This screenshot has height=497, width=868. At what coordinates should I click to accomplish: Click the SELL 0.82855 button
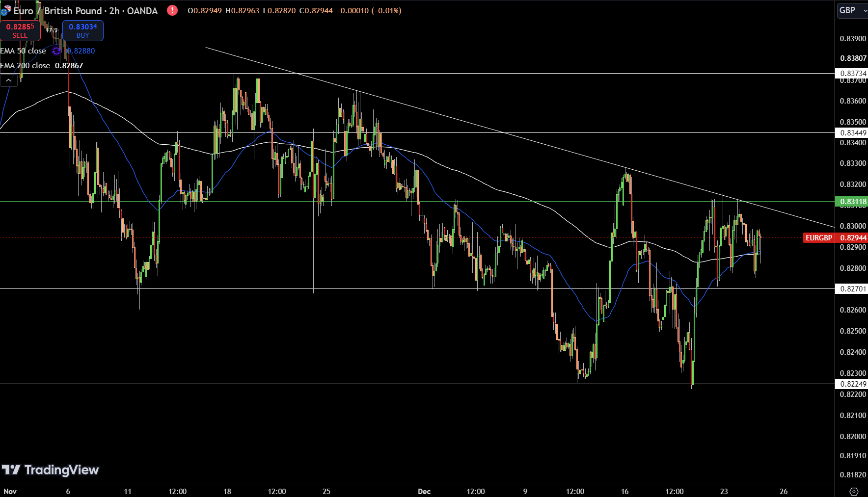[x=20, y=31]
